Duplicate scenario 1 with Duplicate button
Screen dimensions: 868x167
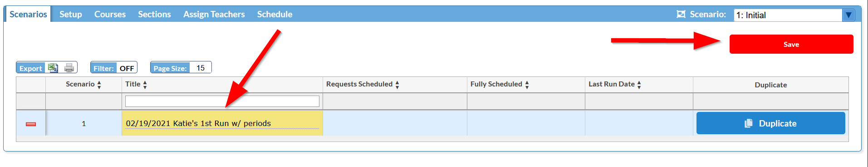(770, 123)
